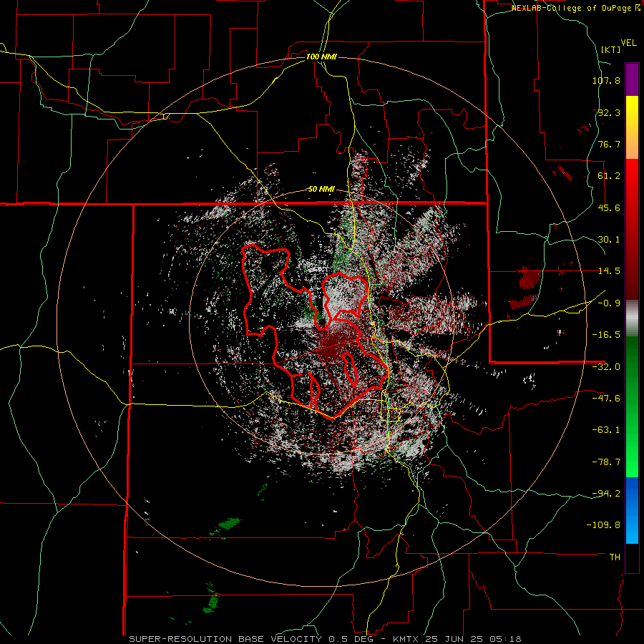
Task: Select the VEL legend title
Action: (x=628, y=43)
